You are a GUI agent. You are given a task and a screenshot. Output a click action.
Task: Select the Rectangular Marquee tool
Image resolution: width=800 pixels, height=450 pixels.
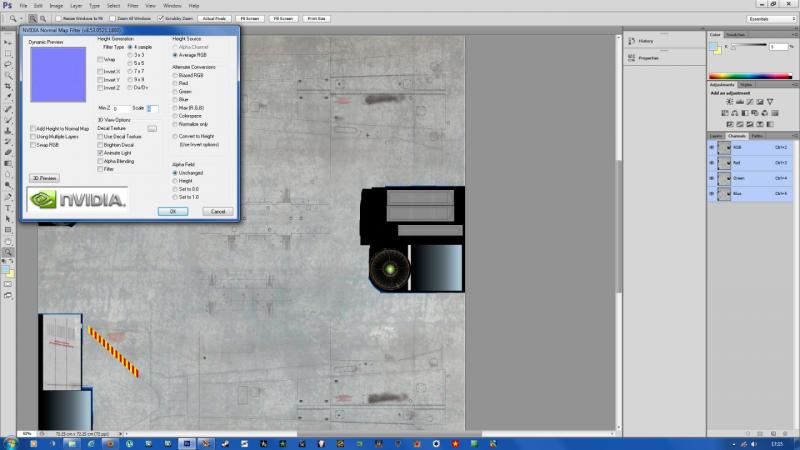click(8, 54)
